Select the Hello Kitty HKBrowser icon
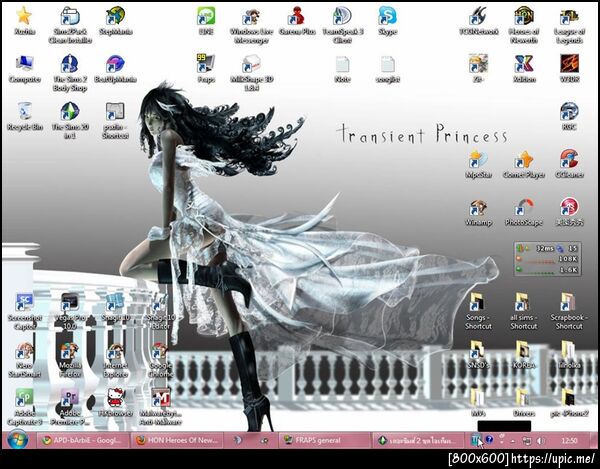The width and height of the screenshot is (600, 469). 116,404
